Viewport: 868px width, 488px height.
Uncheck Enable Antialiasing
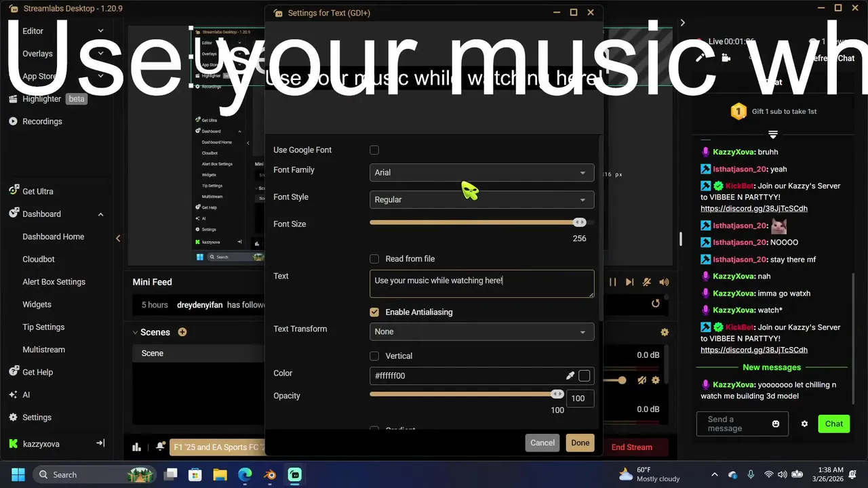[374, 312]
